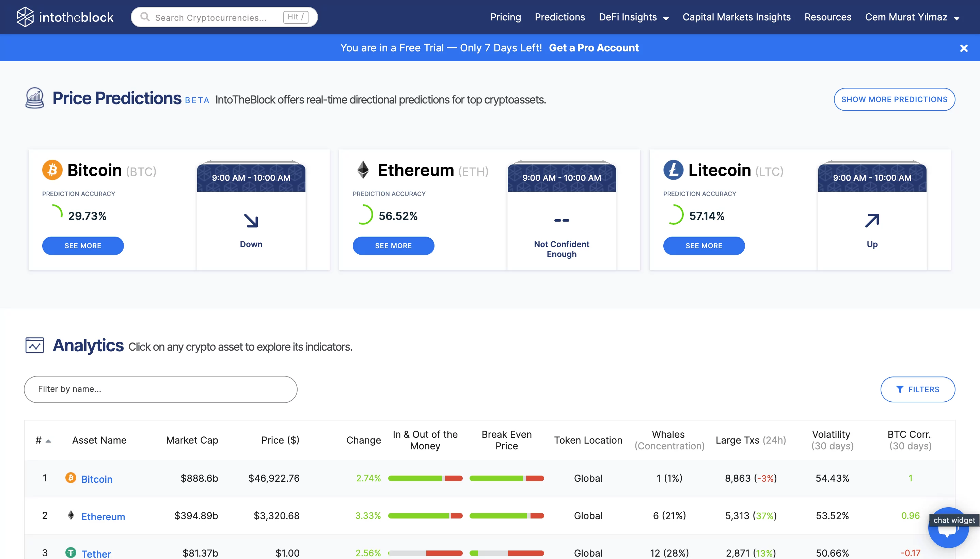Focus the Filter by name field
The width and height of the screenshot is (980, 559).
click(x=160, y=389)
